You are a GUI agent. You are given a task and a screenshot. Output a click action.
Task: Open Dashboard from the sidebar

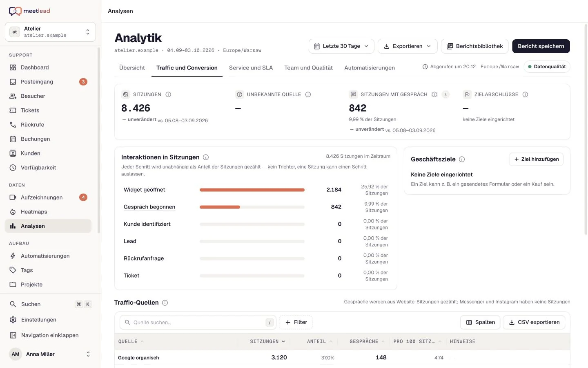48,67
